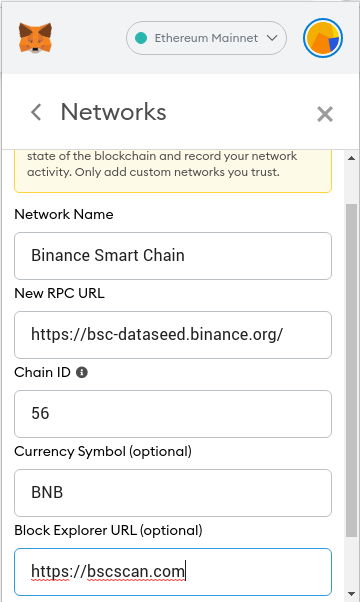Click the Currency Symbol field with BNB
Viewport: 360px width, 602px height.
click(173, 493)
